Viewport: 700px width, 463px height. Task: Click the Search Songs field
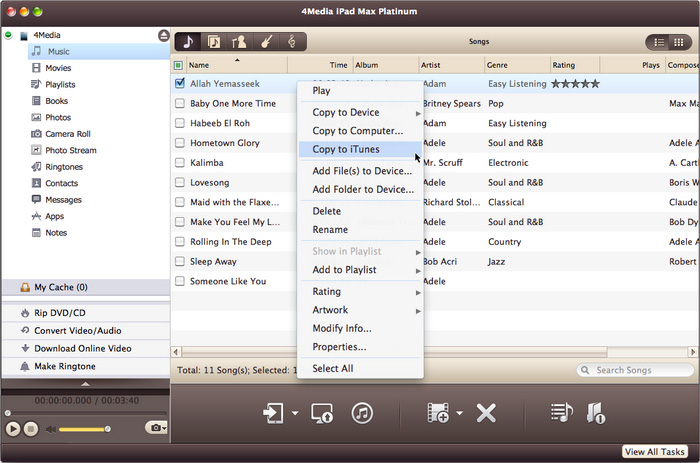tap(633, 370)
